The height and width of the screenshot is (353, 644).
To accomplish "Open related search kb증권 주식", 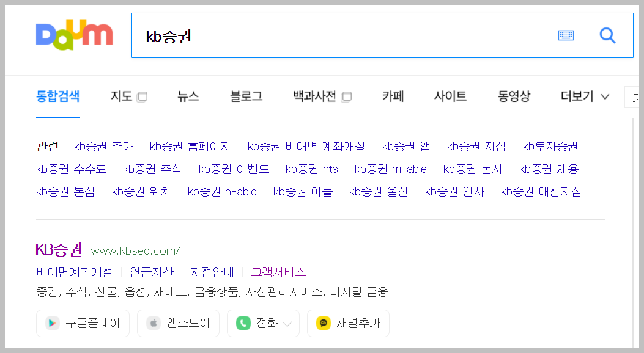I will coord(152,169).
